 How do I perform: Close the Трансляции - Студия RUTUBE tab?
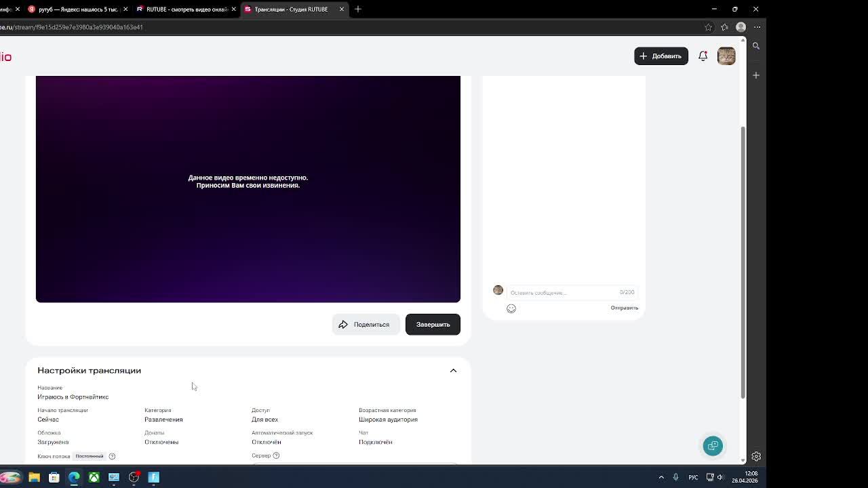(x=342, y=9)
